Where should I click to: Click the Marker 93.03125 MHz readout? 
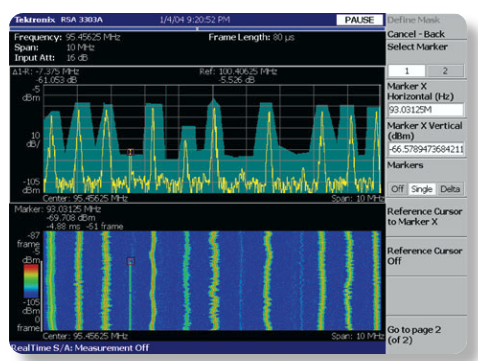57,209
